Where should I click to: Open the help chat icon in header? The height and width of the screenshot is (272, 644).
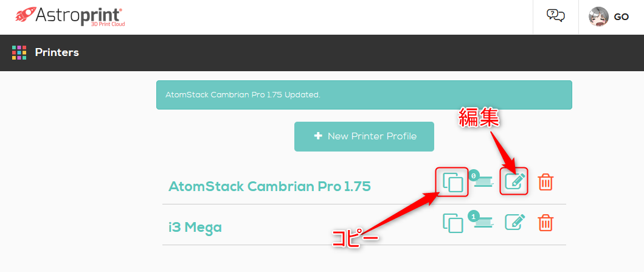click(x=556, y=16)
